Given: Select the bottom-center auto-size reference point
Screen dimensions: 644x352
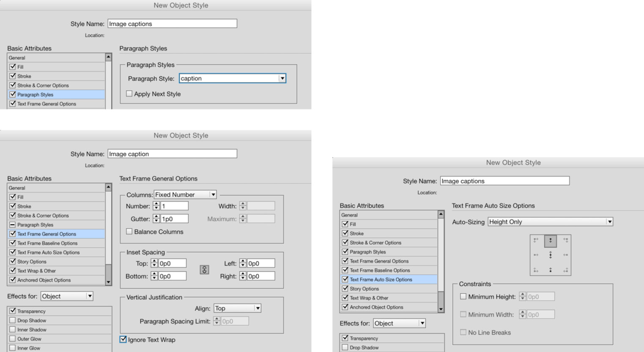Looking at the screenshot, I should [550, 270].
